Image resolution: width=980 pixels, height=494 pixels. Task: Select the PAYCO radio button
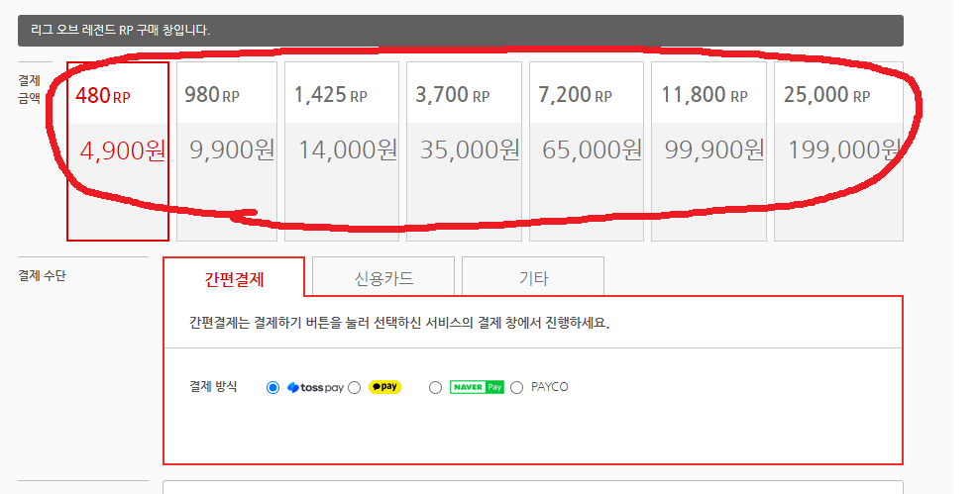tap(516, 388)
